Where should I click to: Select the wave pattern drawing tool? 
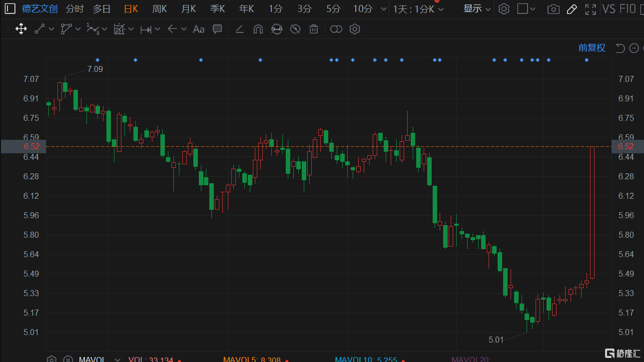tap(93, 29)
